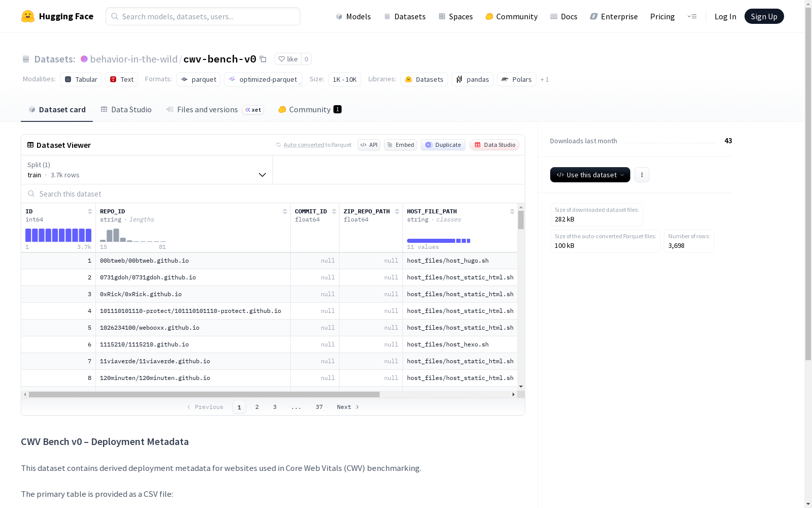Sort by the REPO_ID column icon
This screenshot has height=508, width=812.
285,211
